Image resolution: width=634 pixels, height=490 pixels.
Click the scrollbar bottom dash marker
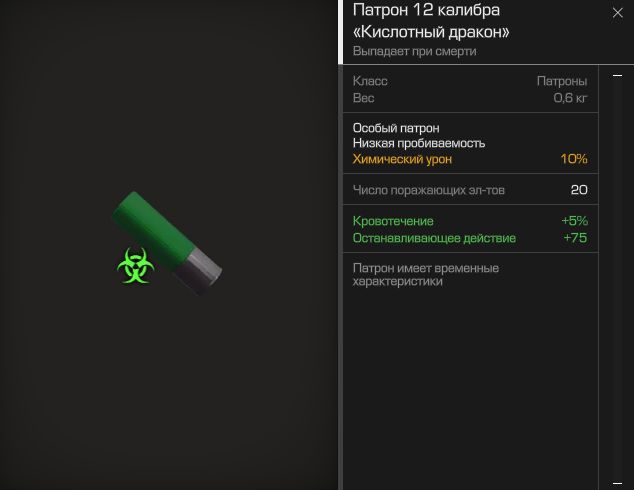[x=617, y=483]
